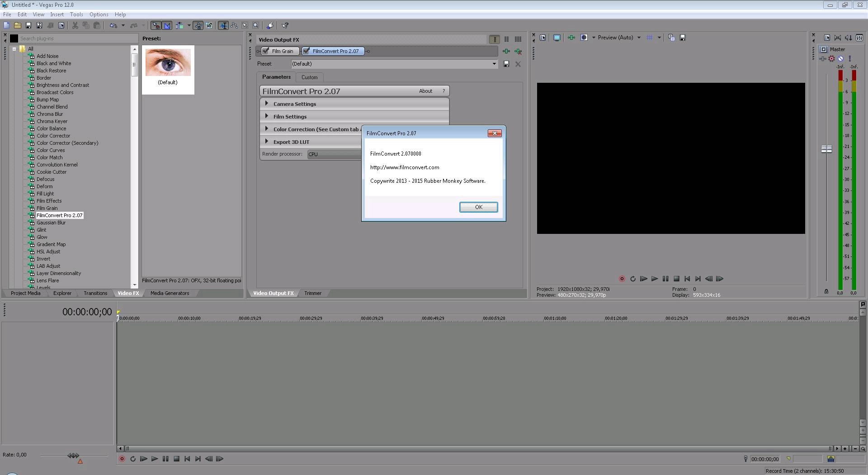This screenshot has height=475, width=868.
Task: Click Play in preview window transport
Action: click(x=655, y=279)
